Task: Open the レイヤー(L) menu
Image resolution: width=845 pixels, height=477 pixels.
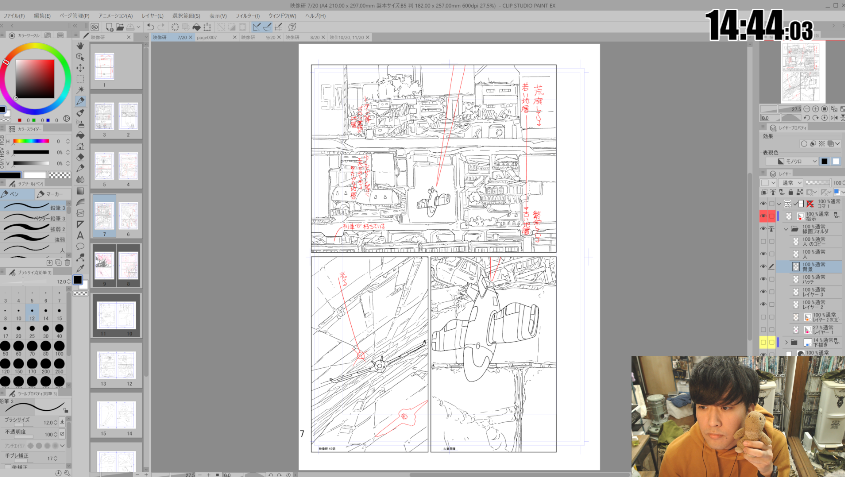Action: coord(152,16)
